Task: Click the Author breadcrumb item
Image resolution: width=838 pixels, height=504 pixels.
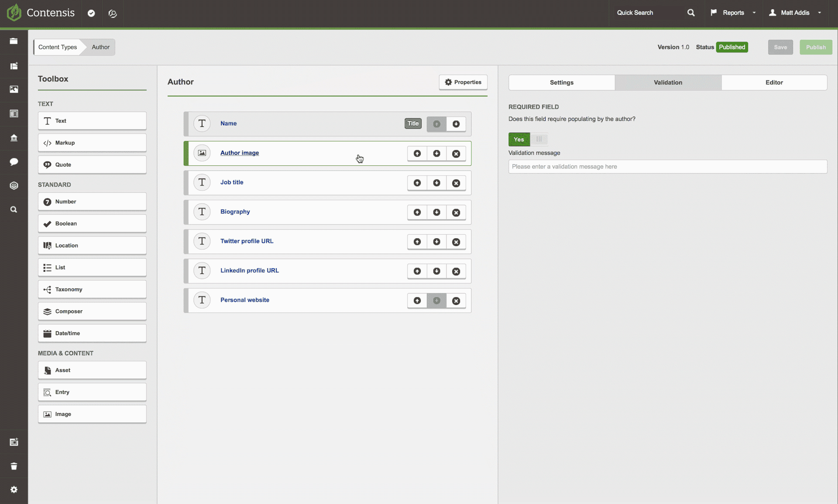Action: point(100,47)
